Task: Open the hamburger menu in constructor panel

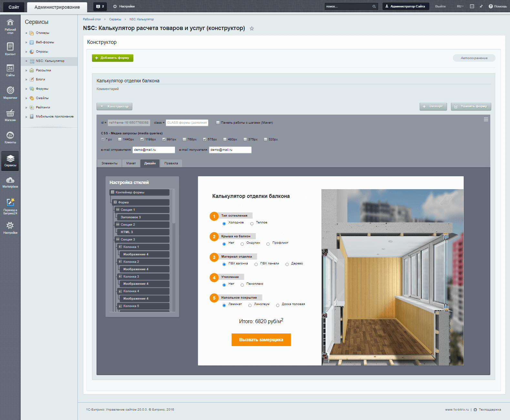Action: [486, 119]
